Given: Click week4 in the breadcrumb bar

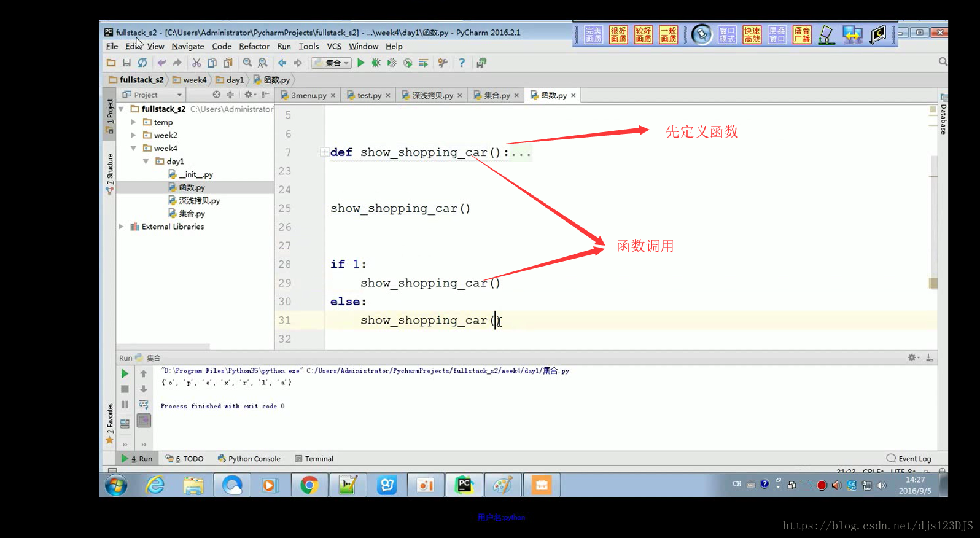Looking at the screenshot, I should click(x=190, y=80).
